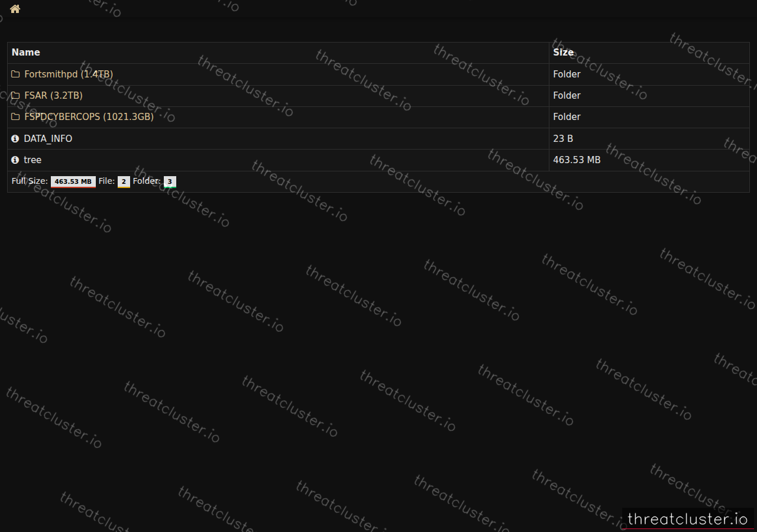Open the DATA_INFO file
The height and width of the screenshot is (532, 757).
(x=48, y=138)
